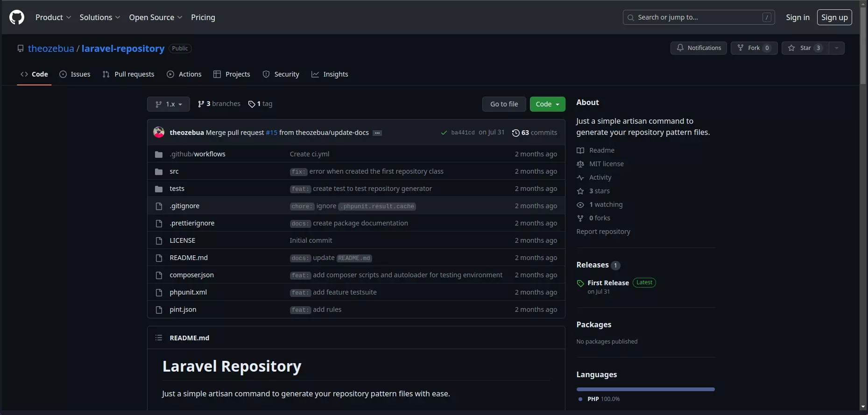Open star lists dropdown arrow
The image size is (868, 415).
click(837, 48)
